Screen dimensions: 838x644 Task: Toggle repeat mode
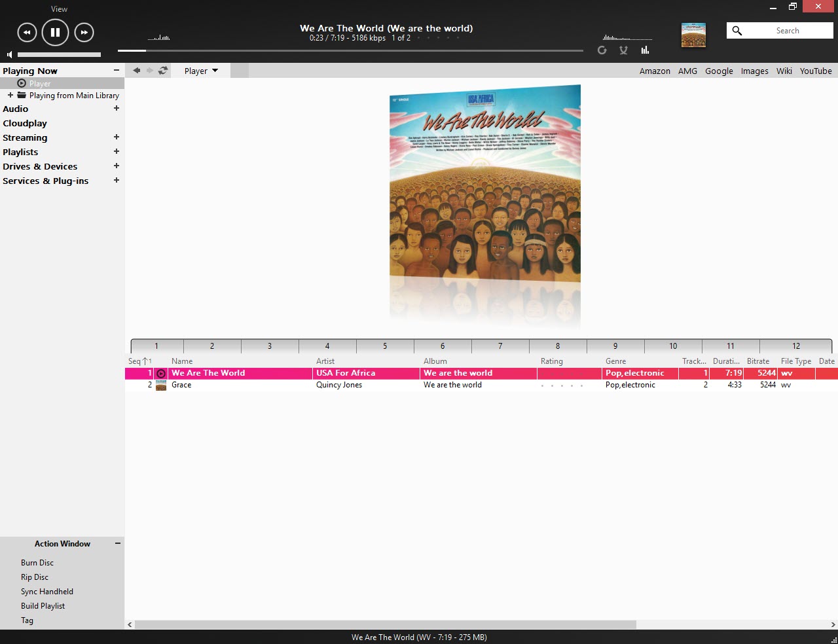click(602, 50)
